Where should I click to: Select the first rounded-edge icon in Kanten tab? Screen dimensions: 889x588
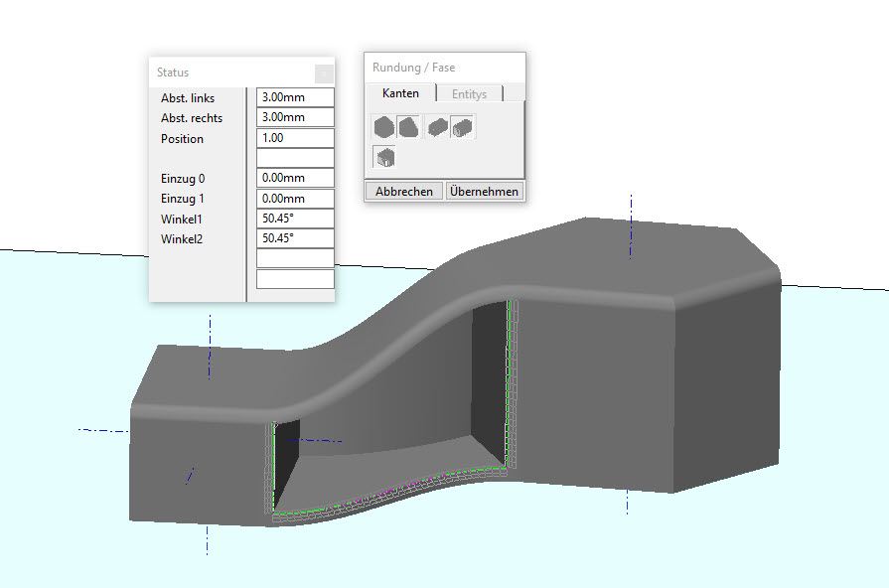click(x=383, y=127)
